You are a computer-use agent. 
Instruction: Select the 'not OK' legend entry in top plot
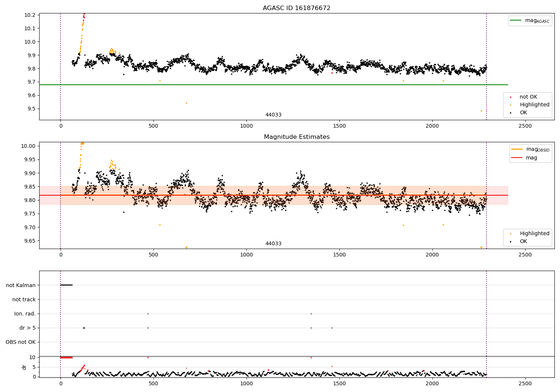528,97
